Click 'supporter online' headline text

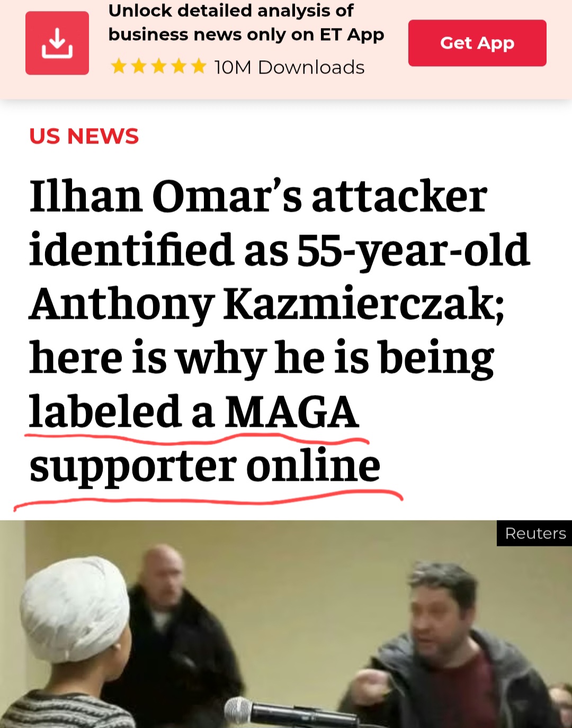pos(205,466)
